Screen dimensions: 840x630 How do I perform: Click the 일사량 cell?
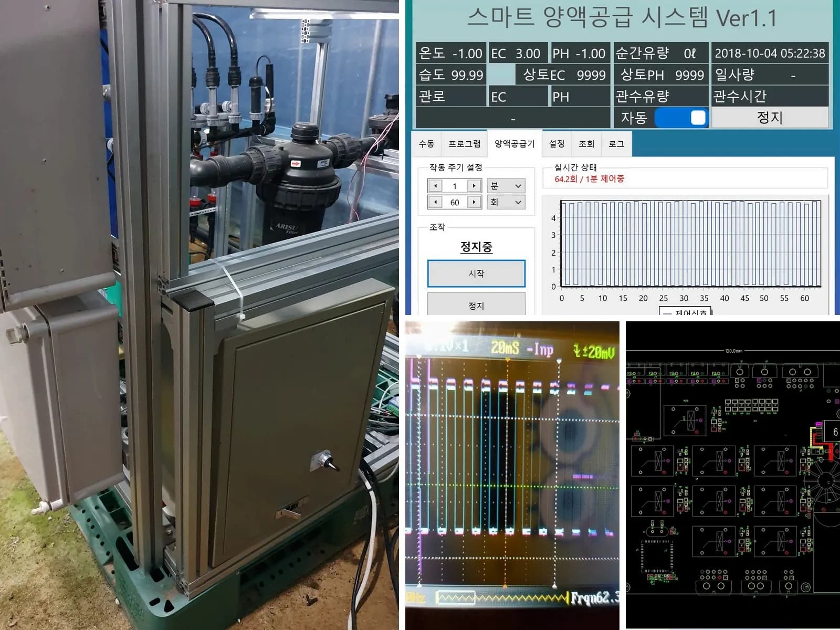pos(770,75)
